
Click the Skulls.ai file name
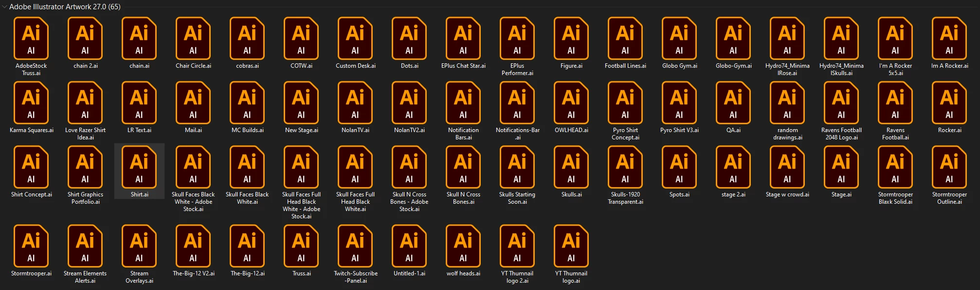[571, 194]
